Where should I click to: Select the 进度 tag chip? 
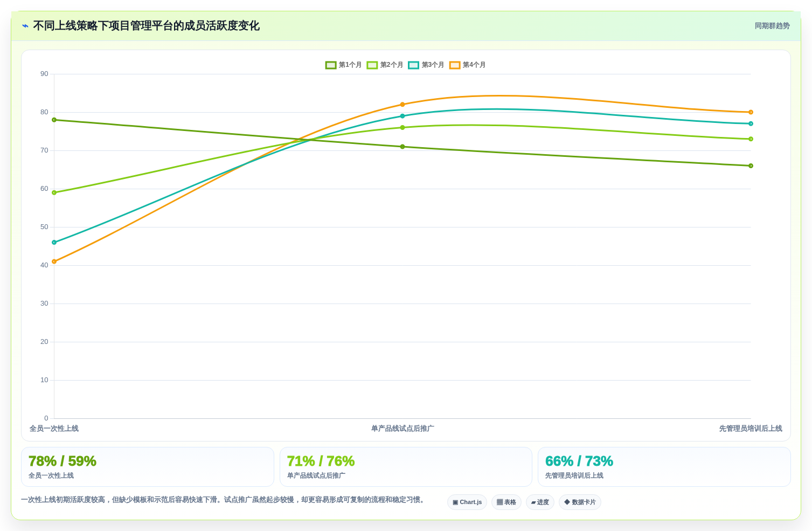click(540, 502)
